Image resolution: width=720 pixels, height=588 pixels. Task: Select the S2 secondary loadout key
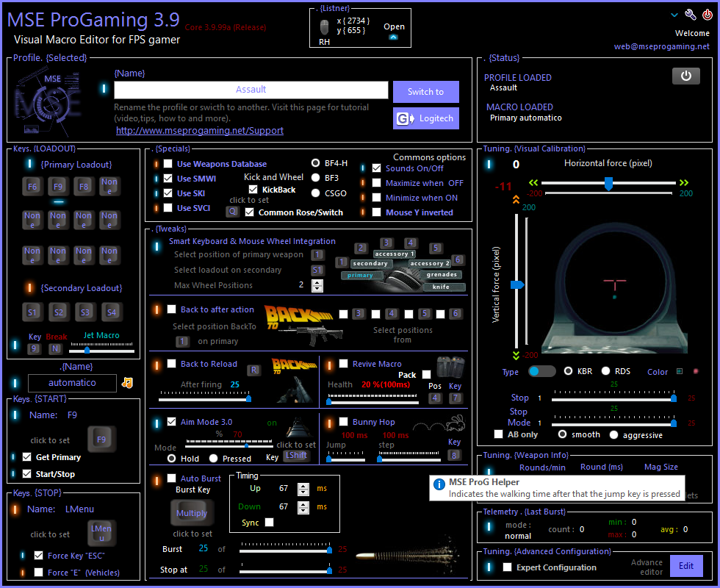point(58,312)
